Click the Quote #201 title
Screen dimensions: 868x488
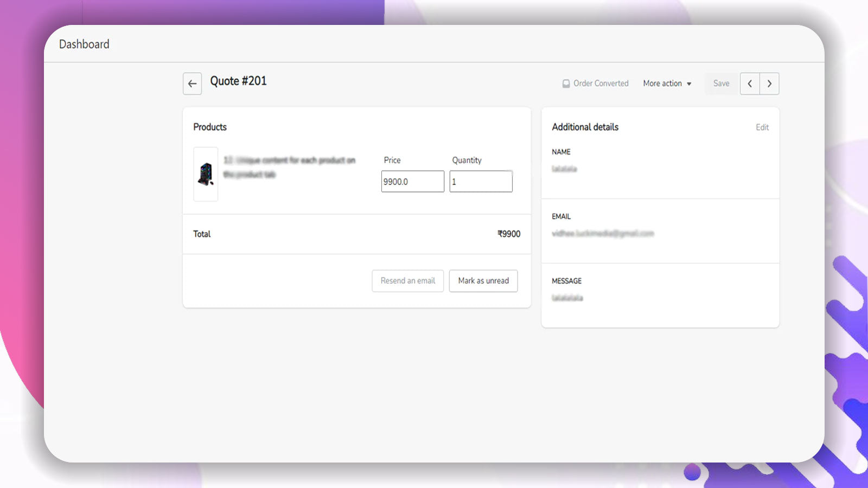(238, 81)
